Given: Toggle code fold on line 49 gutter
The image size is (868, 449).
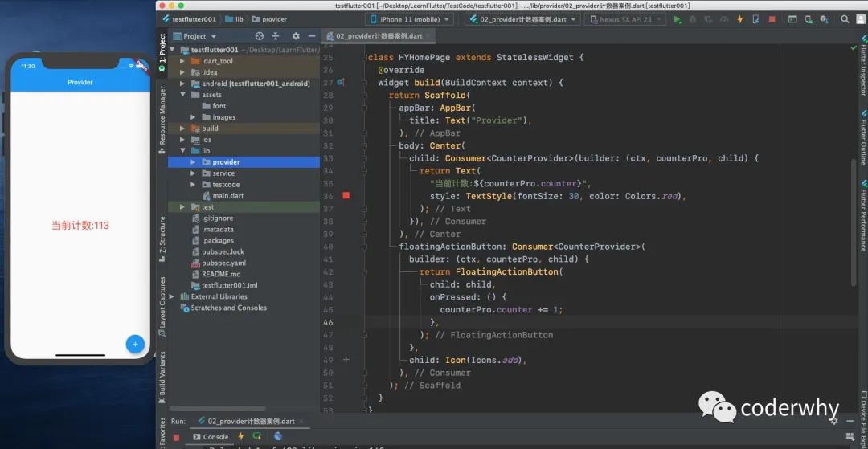Looking at the screenshot, I should 346,360.
